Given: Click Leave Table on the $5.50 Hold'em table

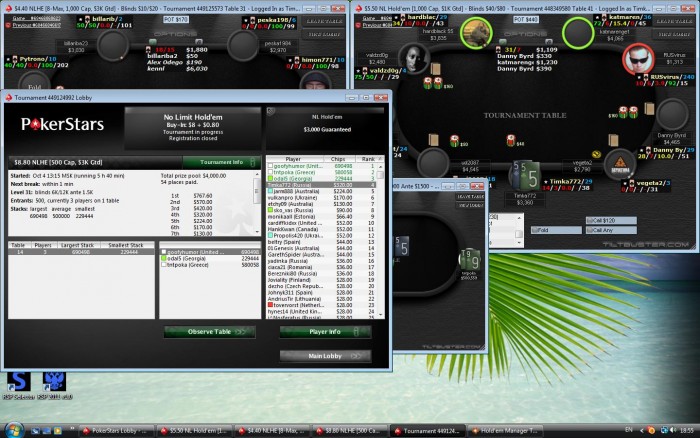Looking at the screenshot, I should (675, 21).
